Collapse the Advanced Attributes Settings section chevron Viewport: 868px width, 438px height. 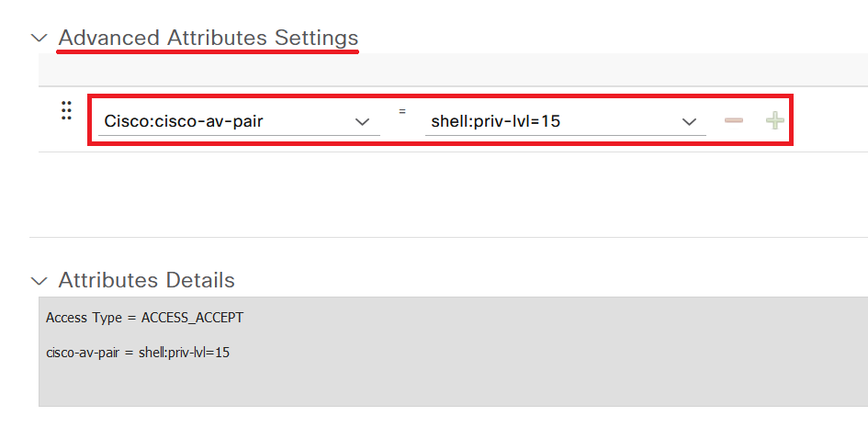39,39
